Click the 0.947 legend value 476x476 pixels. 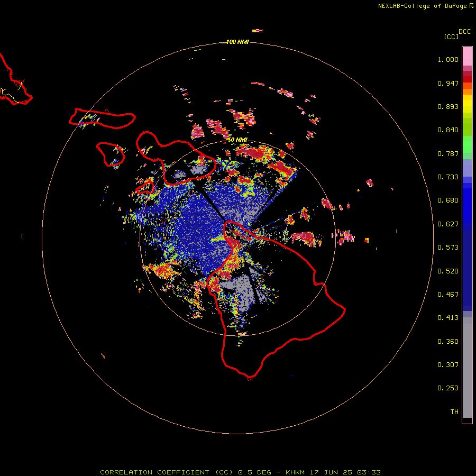[448, 83]
